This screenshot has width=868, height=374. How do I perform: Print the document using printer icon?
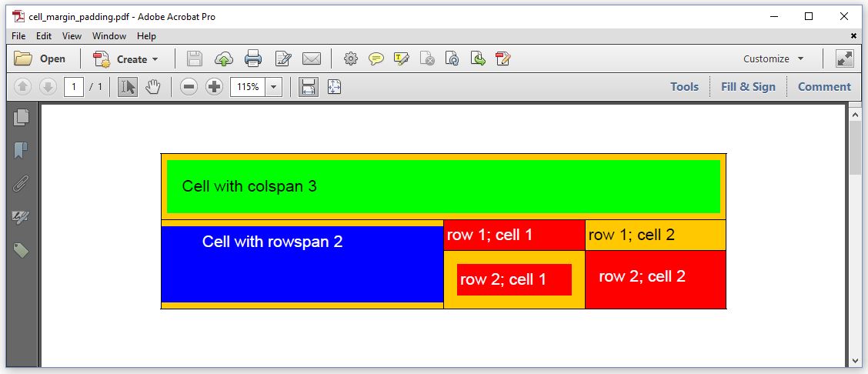click(x=253, y=58)
